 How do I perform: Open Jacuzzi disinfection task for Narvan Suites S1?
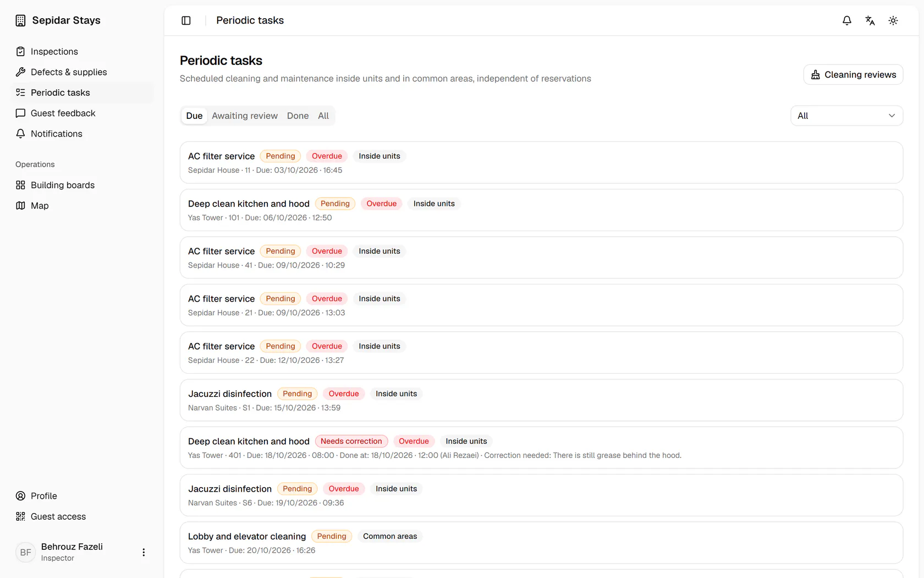click(x=541, y=400)
